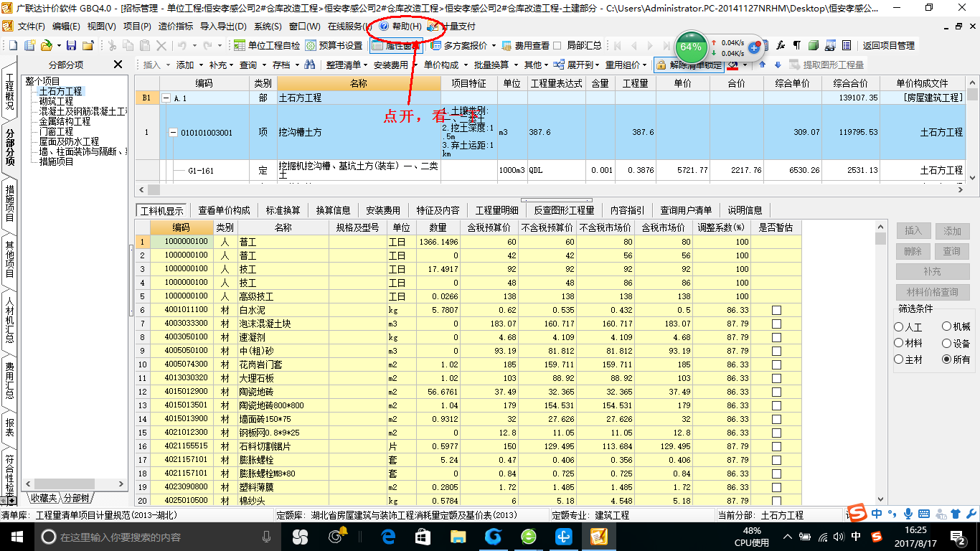Open File Explorer from the taskbar
The height and width of the screenshot is (551, 980).
458,536
